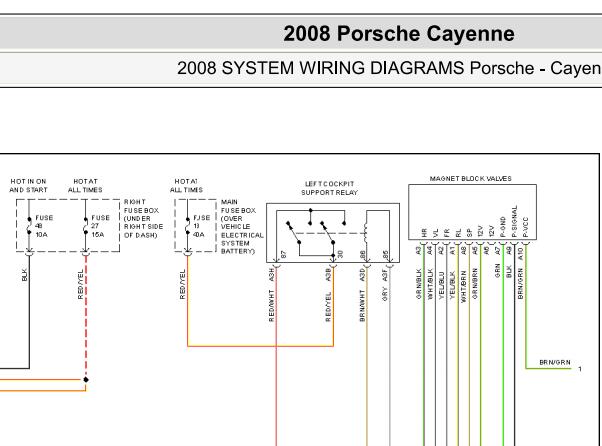Click the 'GRY' wire label at A3F
The image size is (602, 446).
click(x=385, y=294)
